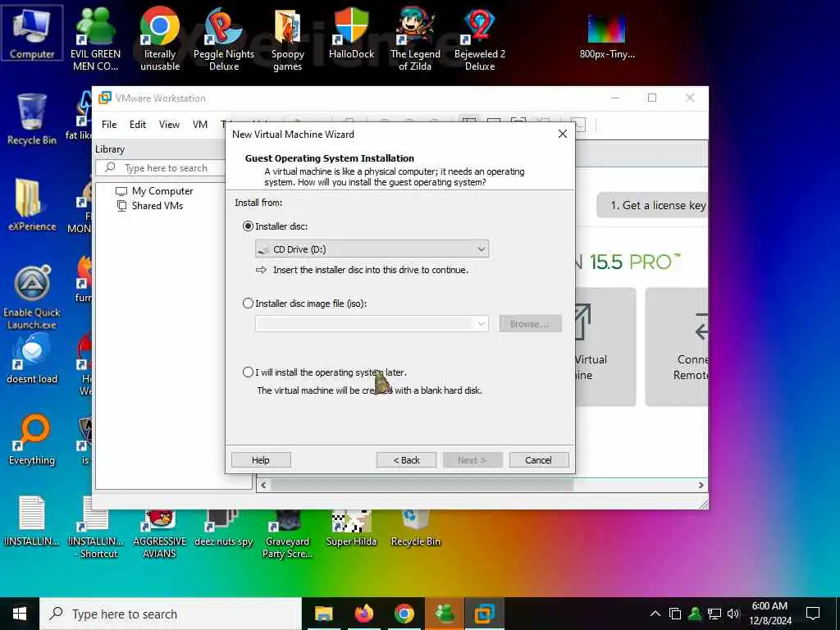Open the Recycle Bin beside VMware window
Image resolution: width=840 pixels, height=630 pixels.
click(x=32, y=119)
